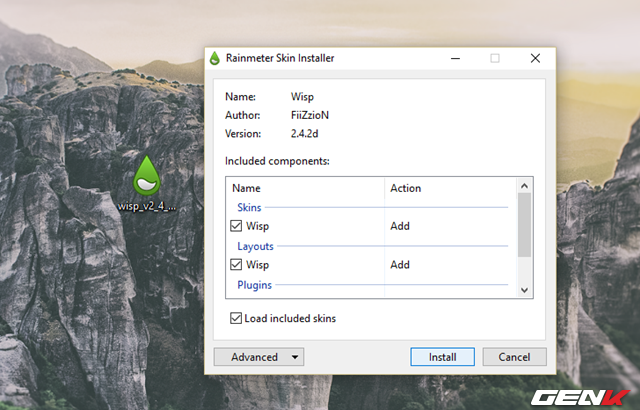Close the Rainmeter Skin Installer dialog
The image size is (640, 410).
(536, 58)
